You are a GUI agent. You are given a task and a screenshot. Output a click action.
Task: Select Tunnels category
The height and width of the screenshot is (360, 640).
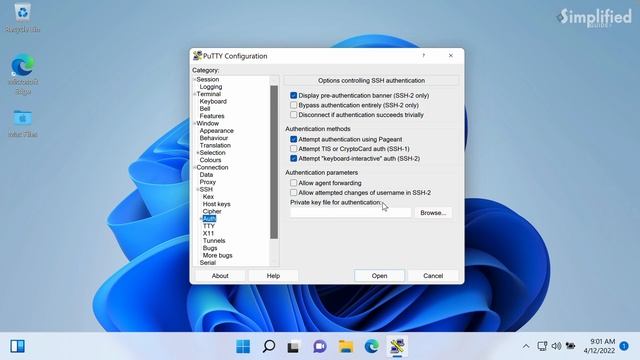(214, 241)
